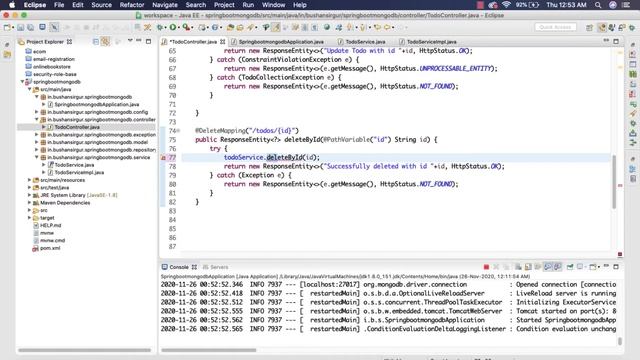Expand Maven Dependencies node
The image size is (640, 360).
coord(29,202)
